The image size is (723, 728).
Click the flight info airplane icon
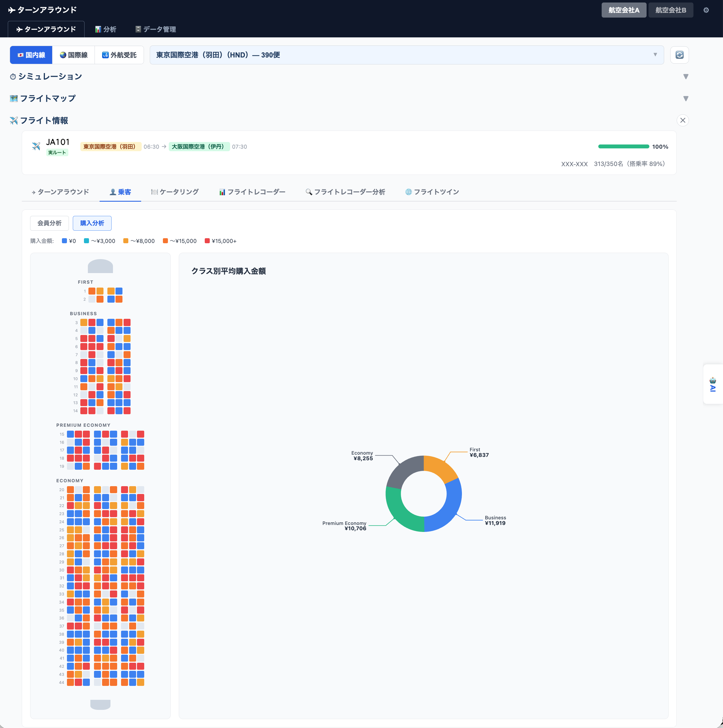click(14, 120)
